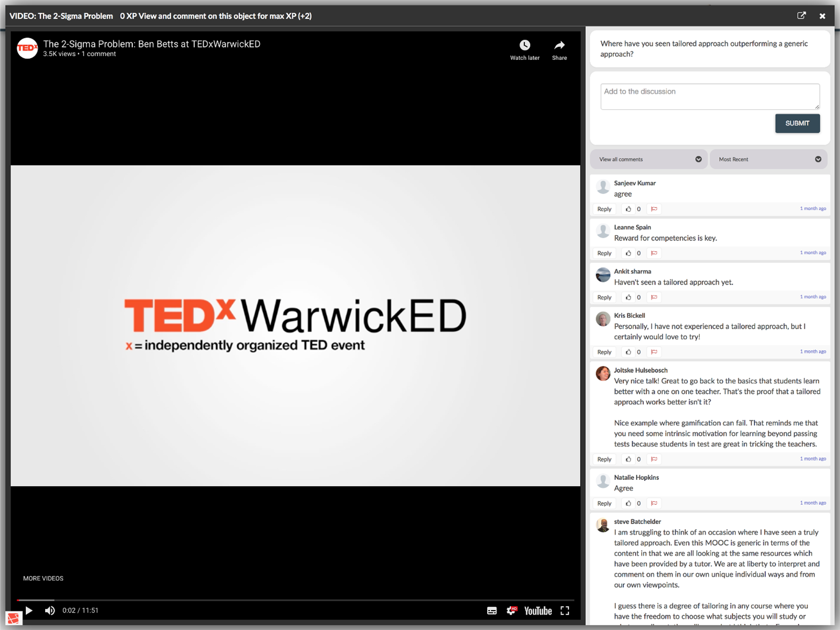Click Leanne Spain's name
The height and width of the screenshot is (630, 840).
[633, 227]
